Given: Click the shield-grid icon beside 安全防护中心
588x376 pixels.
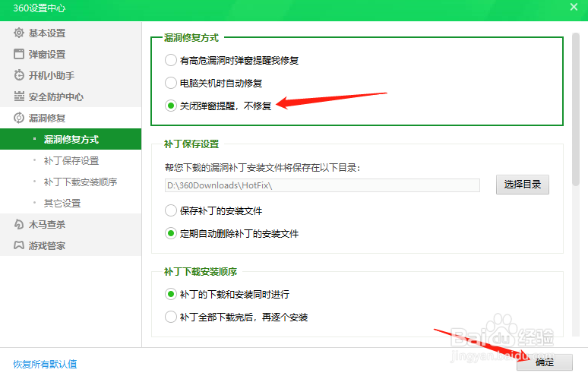Looking at the screenshot, I should [x=19, y=96].
